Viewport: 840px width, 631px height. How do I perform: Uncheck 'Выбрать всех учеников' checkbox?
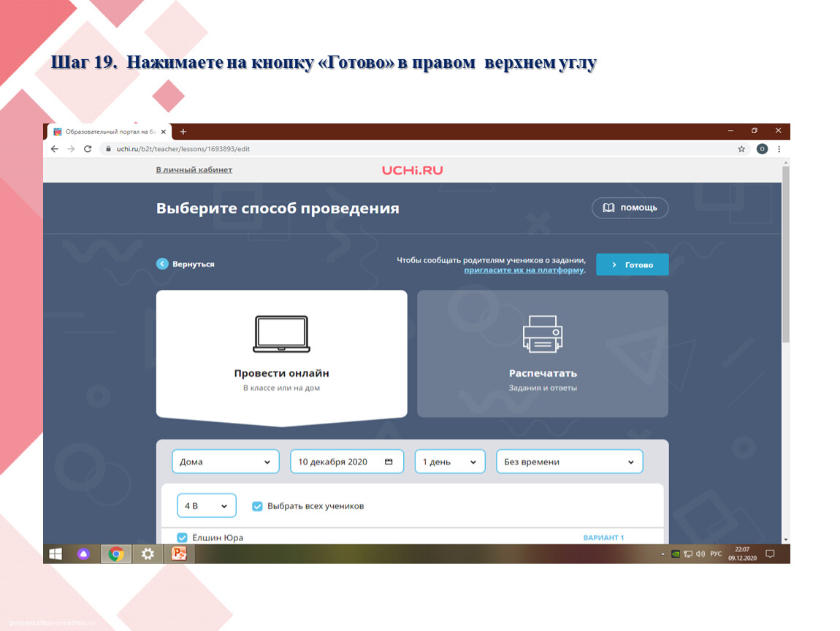click(x=257, y=506)
